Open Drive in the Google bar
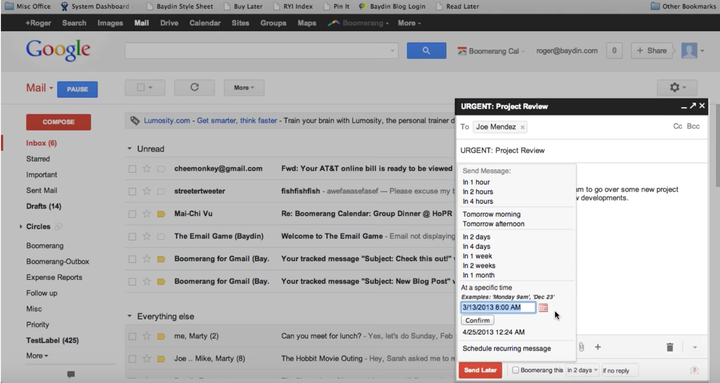Screen dimensions: 720x383 [169, 23]
